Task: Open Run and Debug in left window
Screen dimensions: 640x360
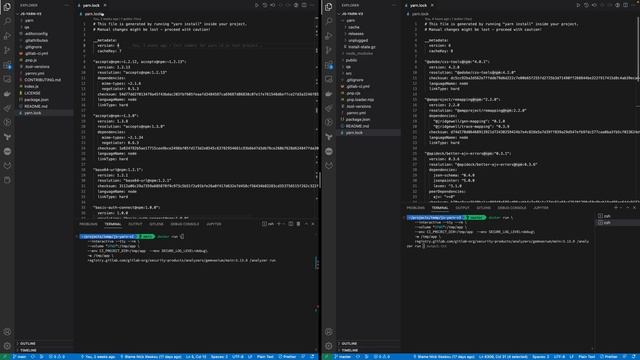Action: [x=7, y=36]
